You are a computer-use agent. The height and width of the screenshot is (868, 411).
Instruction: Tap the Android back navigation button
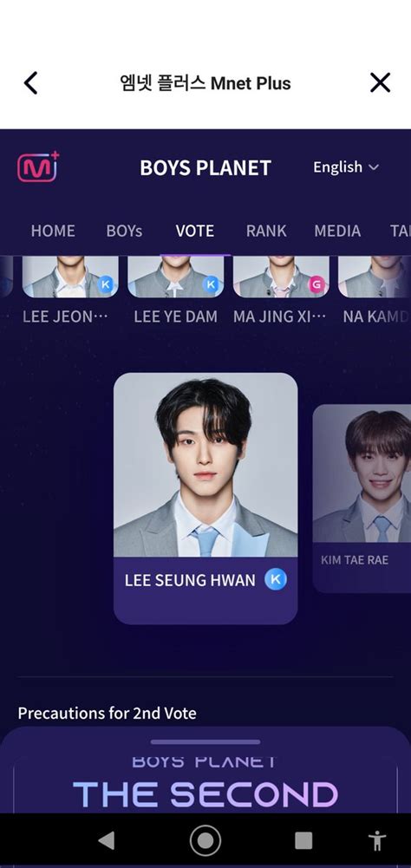coord(107,841)
